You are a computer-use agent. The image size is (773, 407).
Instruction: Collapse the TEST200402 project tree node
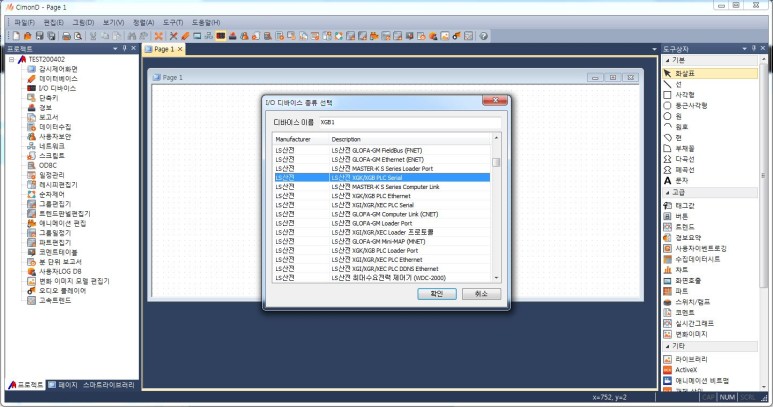point(11,60)
